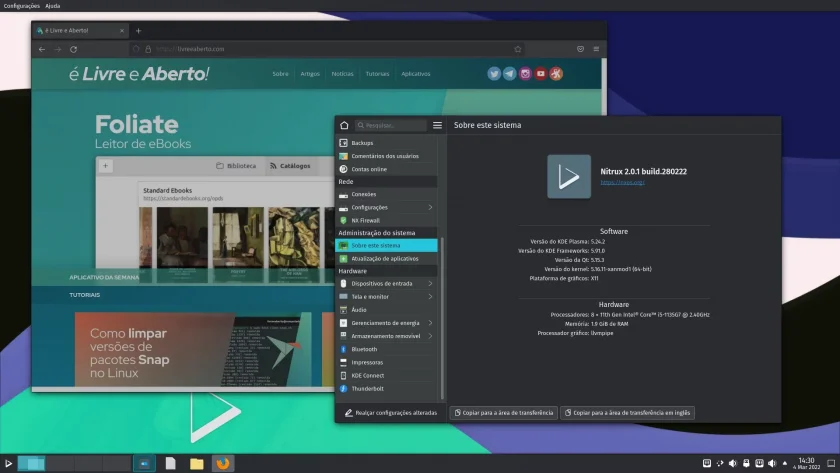This screenshot has height=473, width=840.
Task: Open Comentários dos usuários
Action: click(386, 156)
